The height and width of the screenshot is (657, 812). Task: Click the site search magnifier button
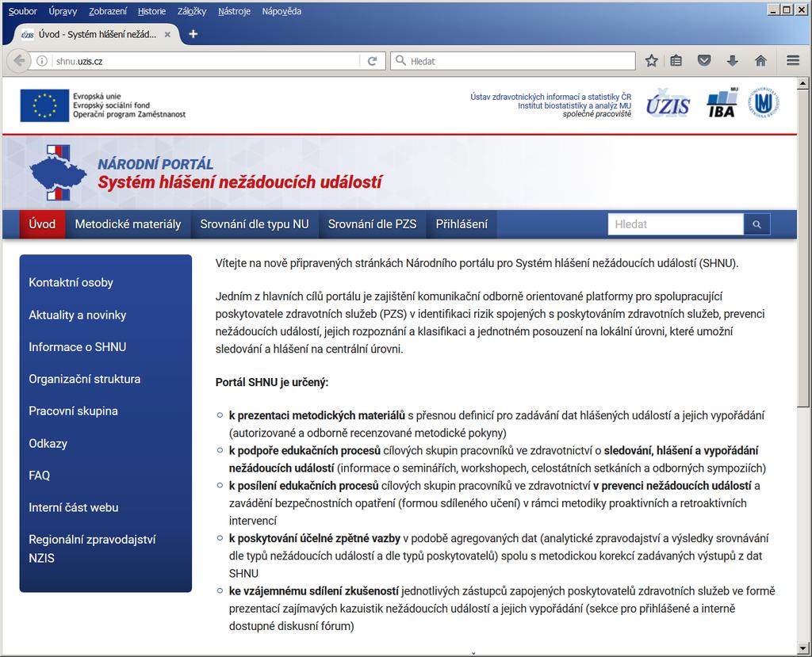[756, 224]
